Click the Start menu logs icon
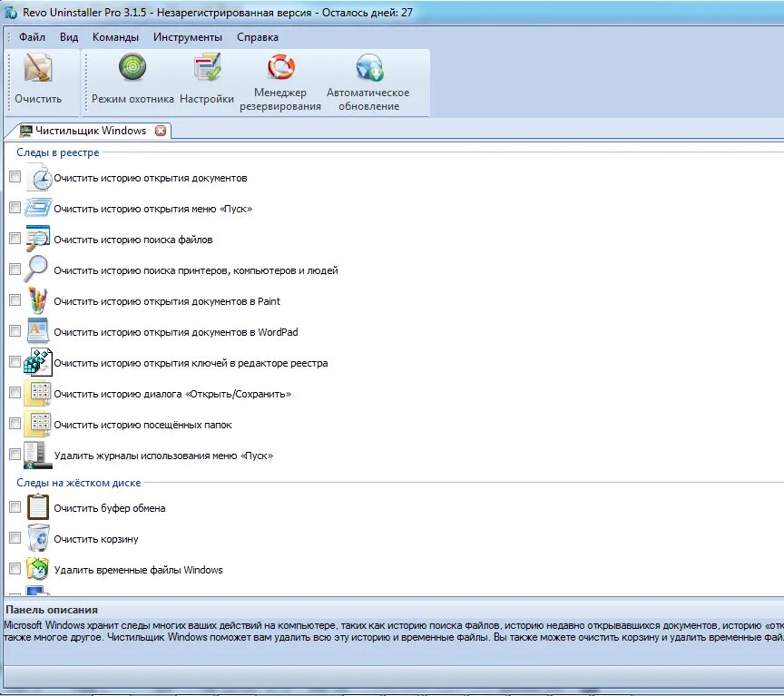This screenshot has height=696, width=784. coord(37,455)
